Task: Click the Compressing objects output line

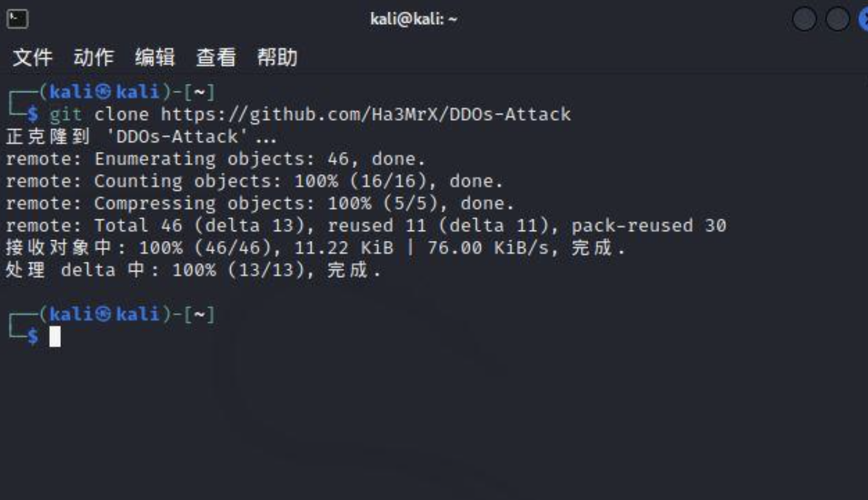Action: pos(259,203)
